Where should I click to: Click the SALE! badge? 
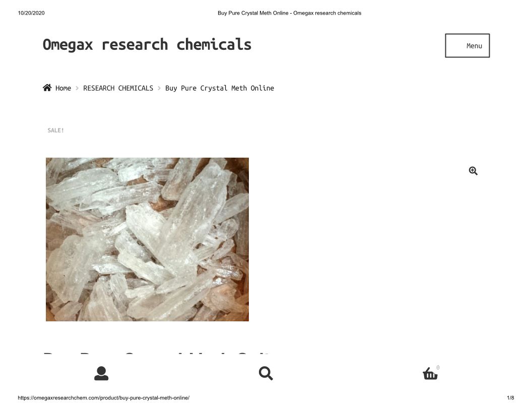click(55, 130)
